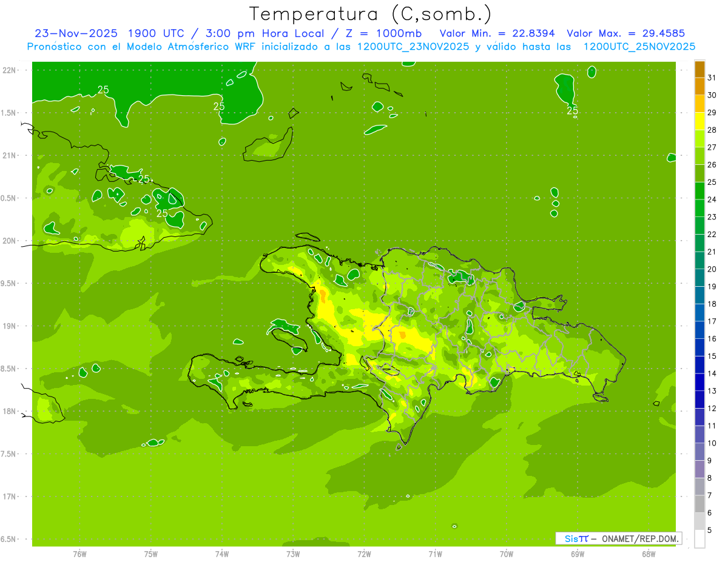Click the "1200UTC_25NOV2025" valid-until timestamp
This screenshot has height=562, width=728.
tap(639, 47)
